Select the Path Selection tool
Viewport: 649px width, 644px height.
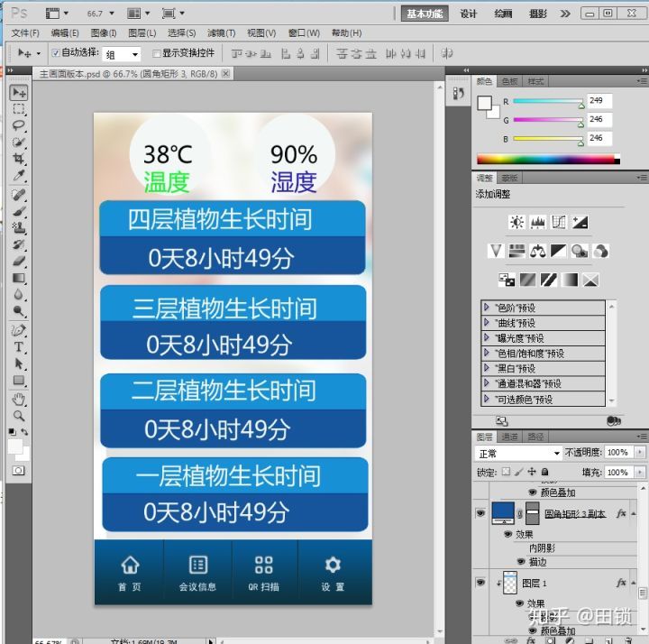(x=19, y=363)
